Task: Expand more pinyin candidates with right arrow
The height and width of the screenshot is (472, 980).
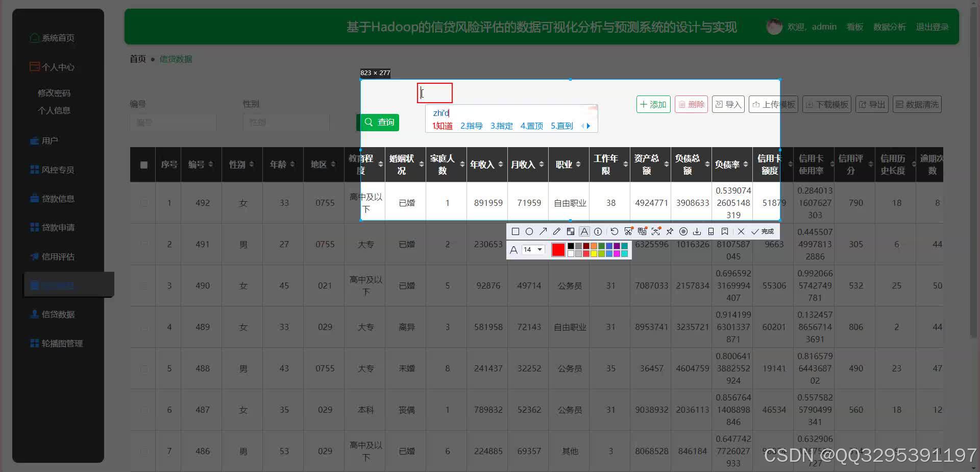Action: point(589,126)
